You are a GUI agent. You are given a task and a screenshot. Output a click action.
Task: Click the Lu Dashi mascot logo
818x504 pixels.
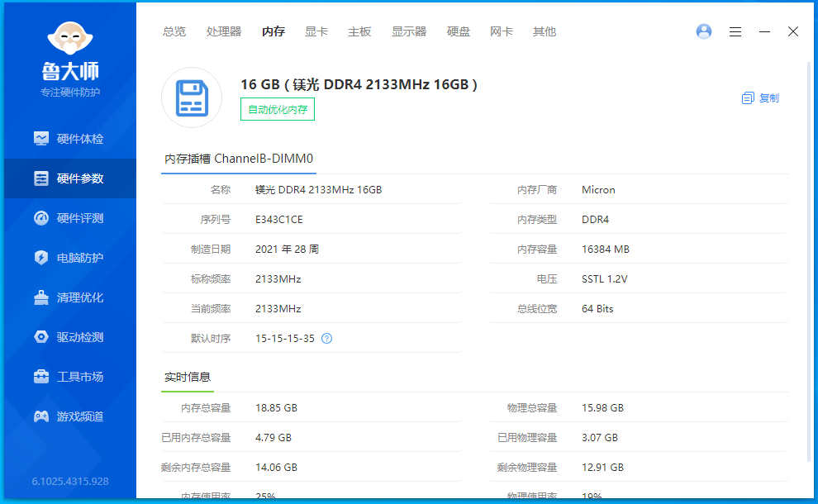[70, 40]
